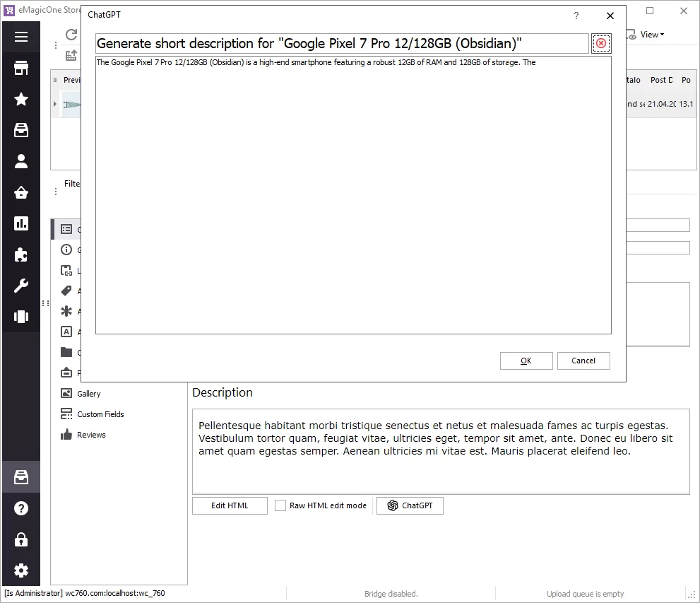This screenshot has height=603, width=700.
Task: Open the hamburger menu in sidebar
Action: point(21,37)
